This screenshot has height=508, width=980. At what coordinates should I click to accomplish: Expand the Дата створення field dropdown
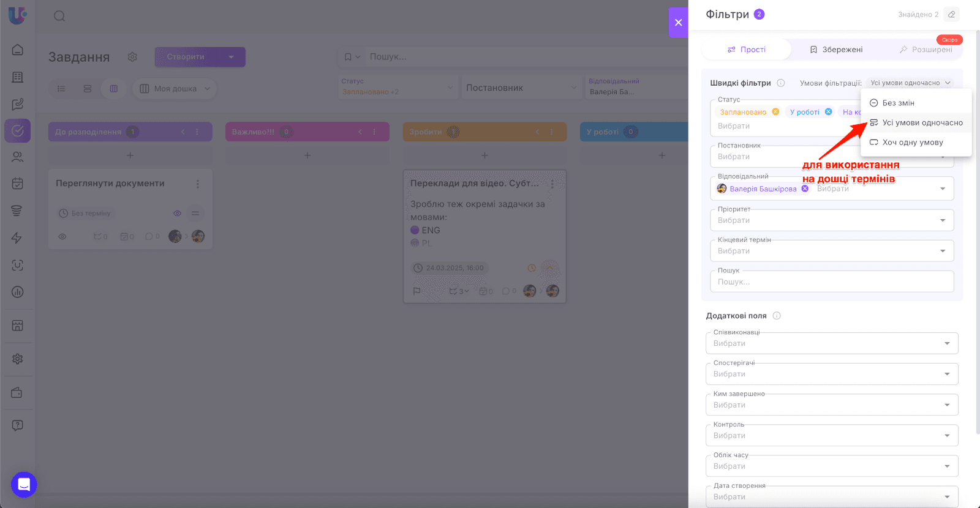click(947, 496)
